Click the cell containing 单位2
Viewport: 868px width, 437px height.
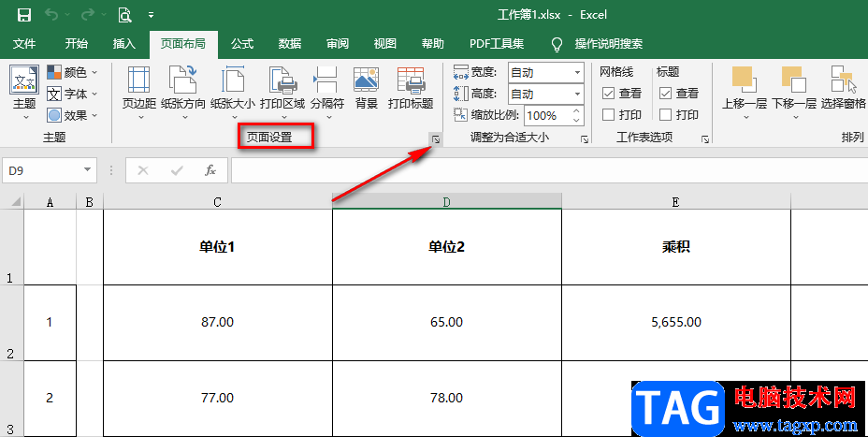coord(447,247)
